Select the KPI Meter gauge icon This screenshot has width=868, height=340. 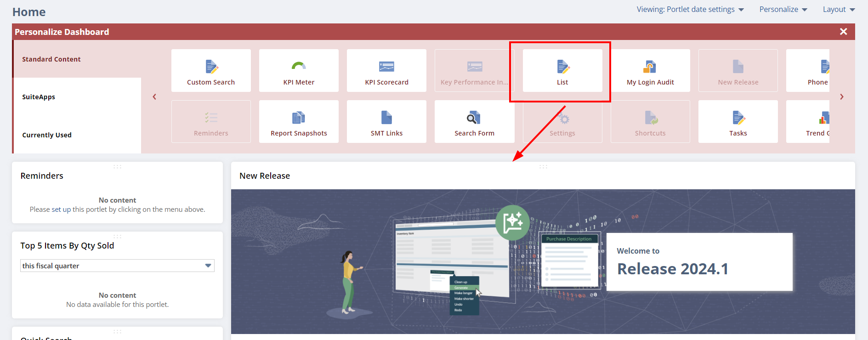(x=299, y=67)
